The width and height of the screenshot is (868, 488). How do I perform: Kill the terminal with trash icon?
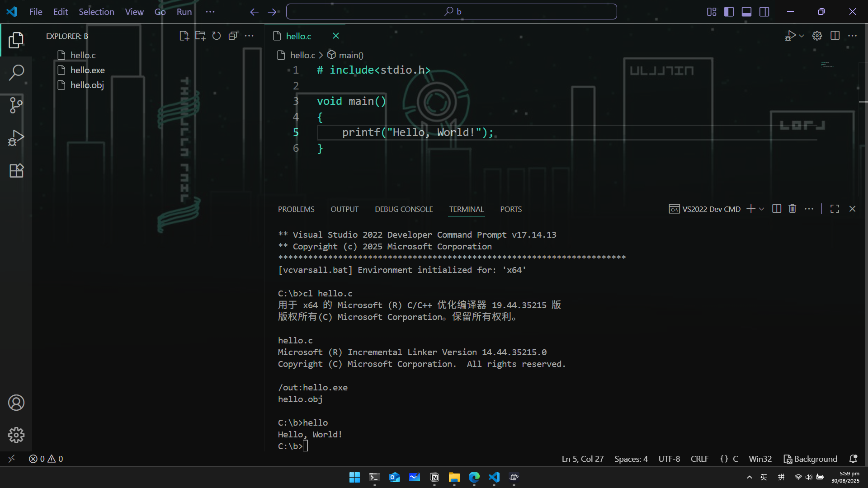tap(793, 209)
